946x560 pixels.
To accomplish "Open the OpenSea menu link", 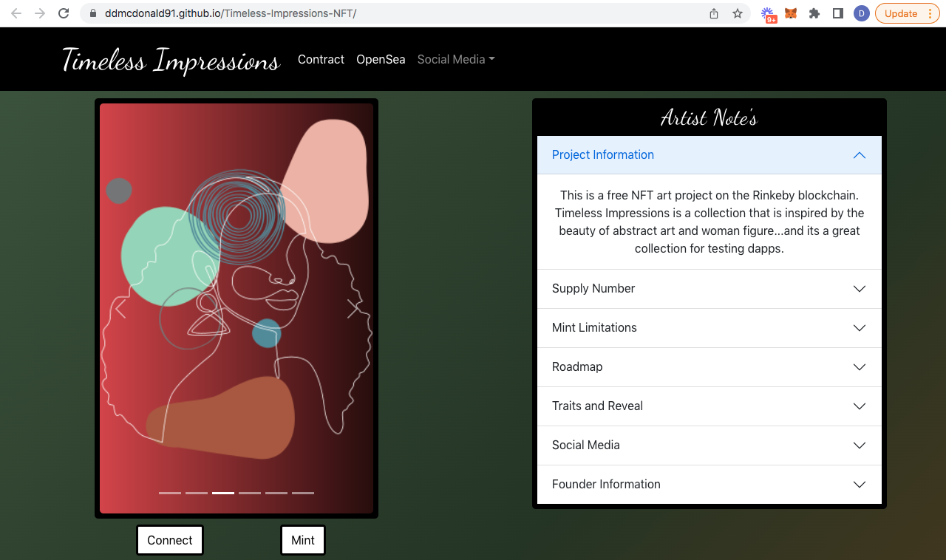I will (381, 59).
